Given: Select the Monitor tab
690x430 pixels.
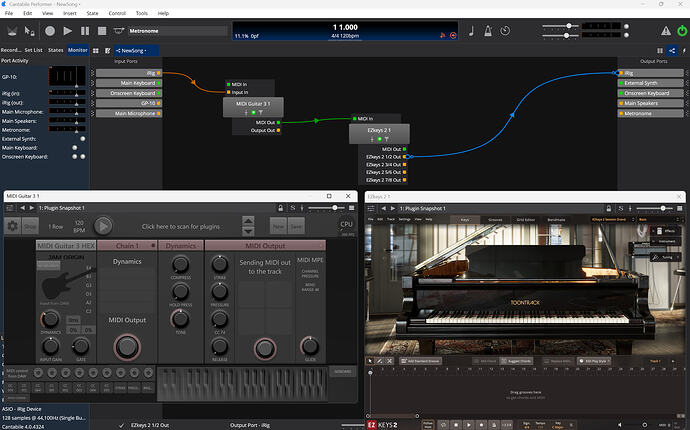Looking at the screenshot, I should 77,50.
